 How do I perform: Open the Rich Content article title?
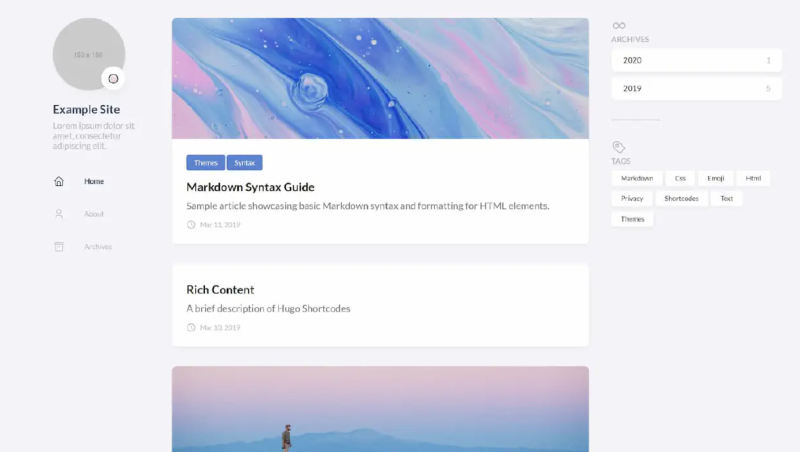point(220,290)
